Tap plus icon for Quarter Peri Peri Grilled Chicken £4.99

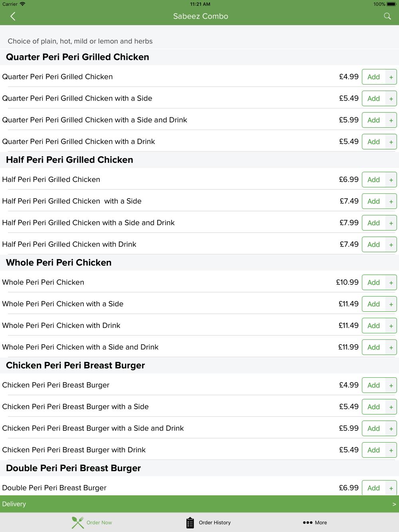391,77
